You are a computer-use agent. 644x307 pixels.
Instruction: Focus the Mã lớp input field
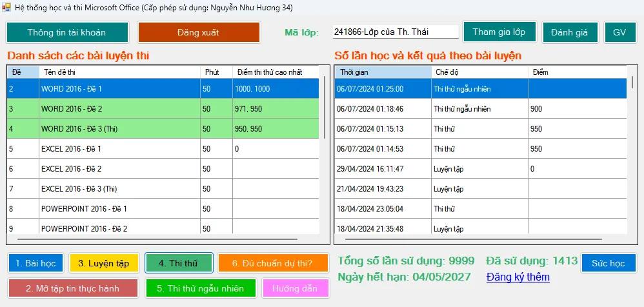click(396, 32)
